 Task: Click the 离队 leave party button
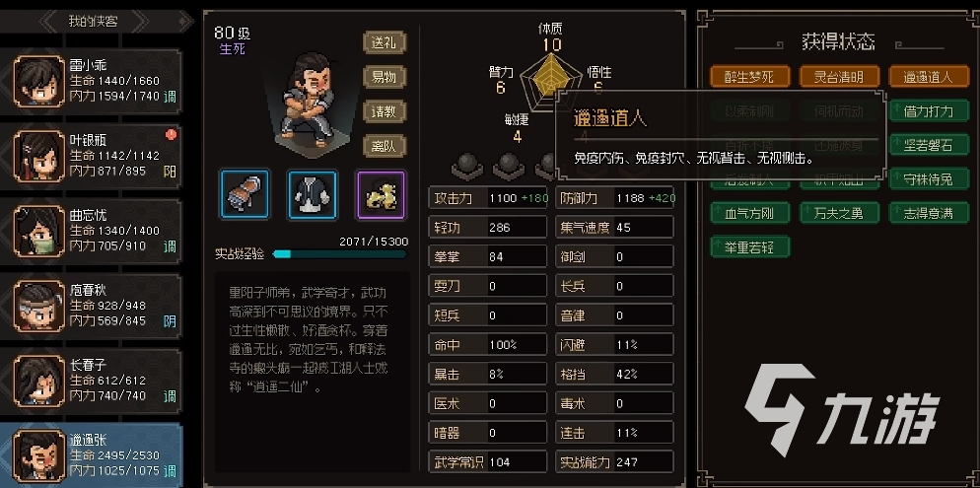point(385,146)
